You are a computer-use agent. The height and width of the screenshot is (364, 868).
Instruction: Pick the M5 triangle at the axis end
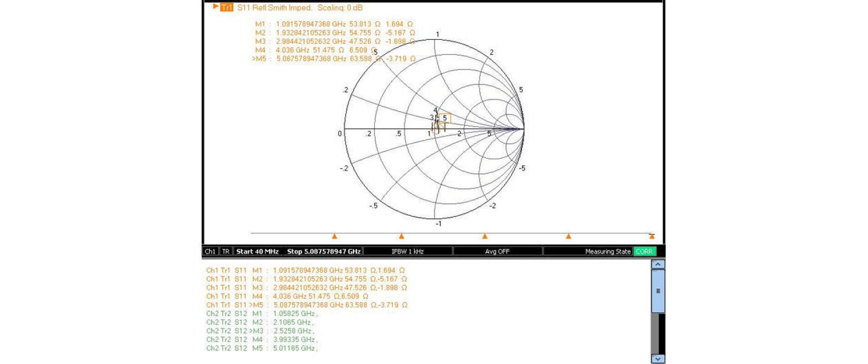pyautogui.click(x=652, y=236)
